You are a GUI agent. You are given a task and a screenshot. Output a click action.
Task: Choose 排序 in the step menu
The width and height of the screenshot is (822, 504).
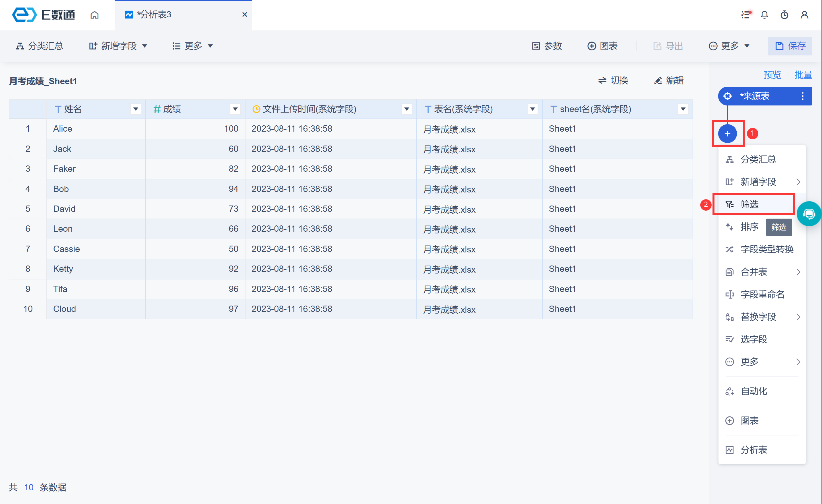749,227
